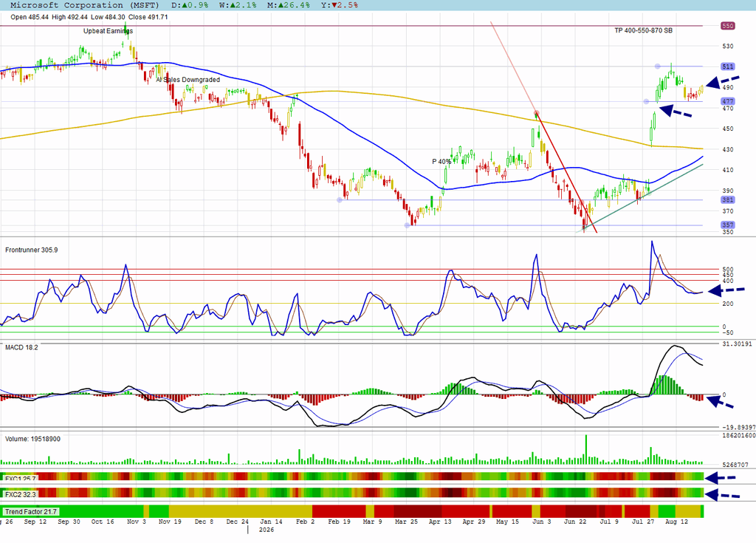Click the Apr 13 date label
Image resolution: width=756 pixels, height=543 pixels.
(x=440, y=522)
